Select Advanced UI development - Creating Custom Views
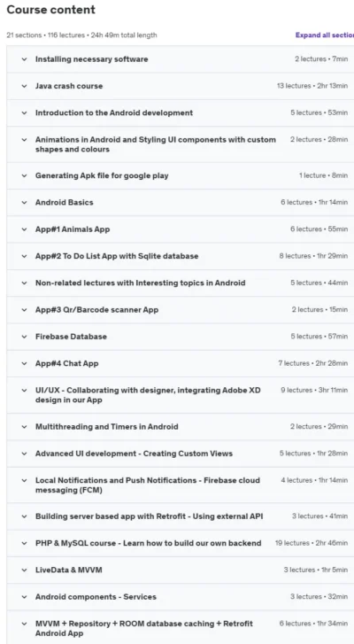354x644 pixels. coord(134,454)
